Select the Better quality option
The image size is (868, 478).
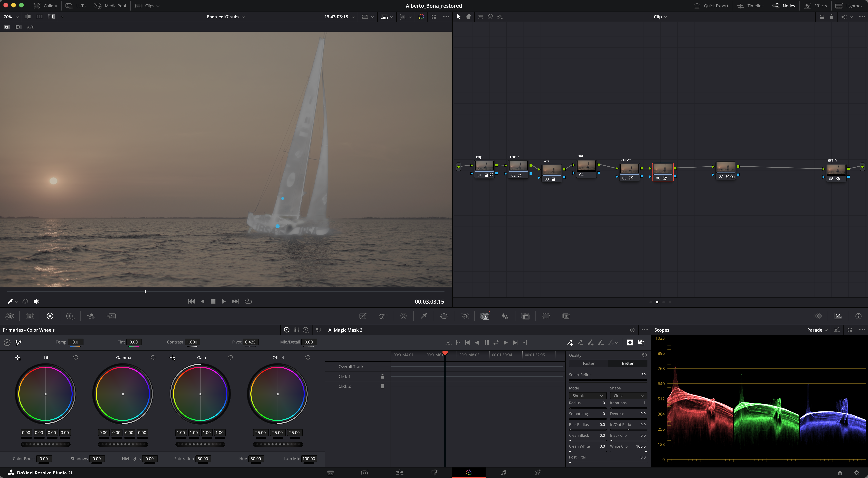[x=627, y=364]
